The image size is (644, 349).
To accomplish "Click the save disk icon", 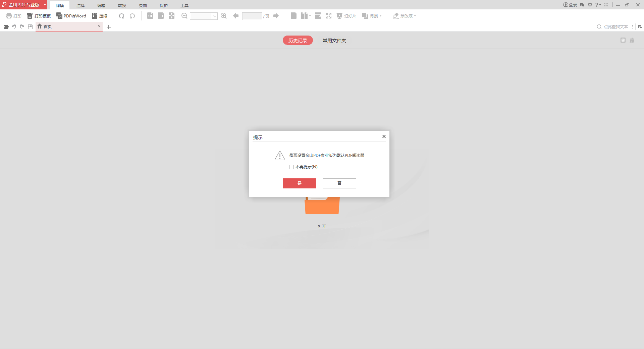I will pos(30,27).
